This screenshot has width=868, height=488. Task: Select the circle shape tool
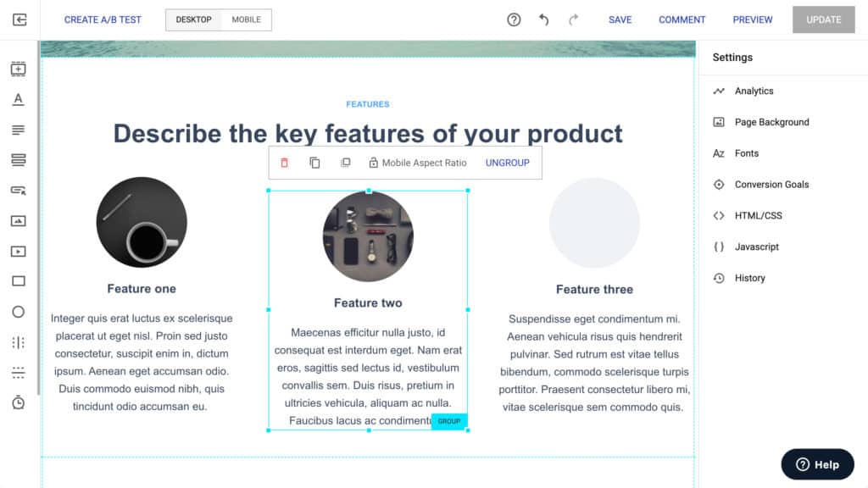(x=19, y=312)
